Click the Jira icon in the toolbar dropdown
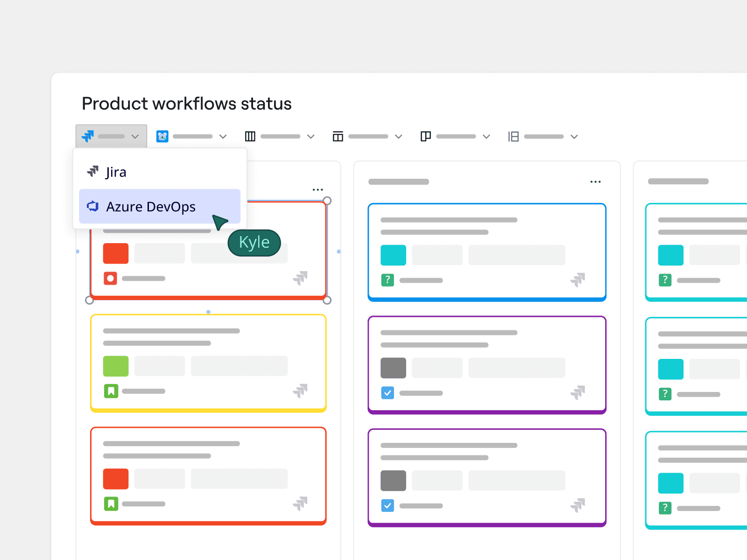Screen dimensions: 747x560 (88, 136)
